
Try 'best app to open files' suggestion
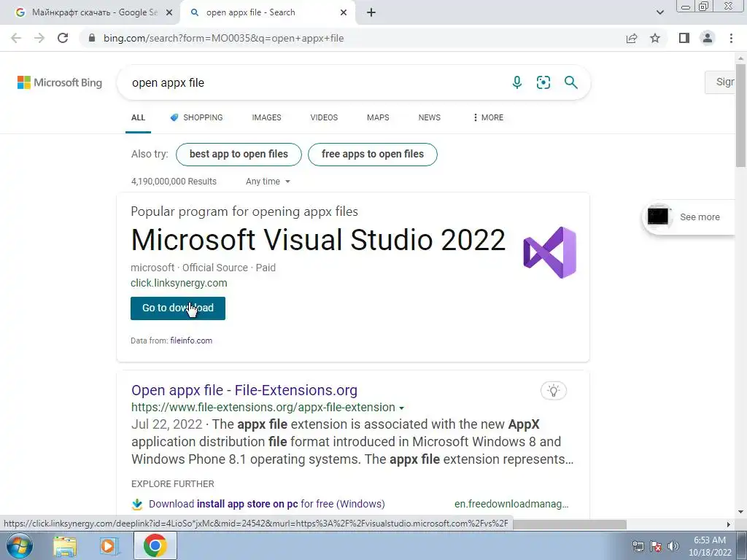click(239, 155)
